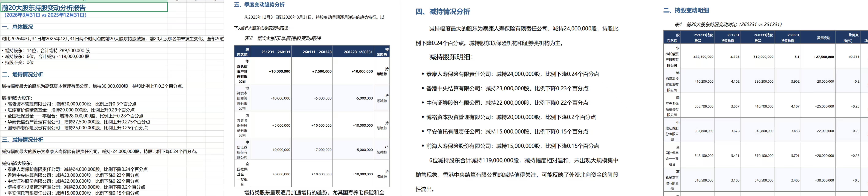
Task: Select the cell with 增持股东：14位
Action: pos(46,51)
